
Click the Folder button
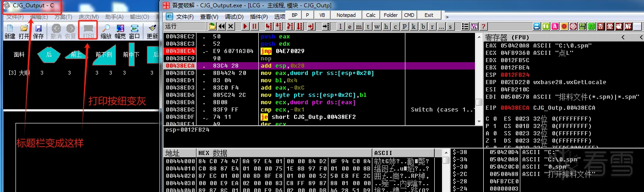391,15
